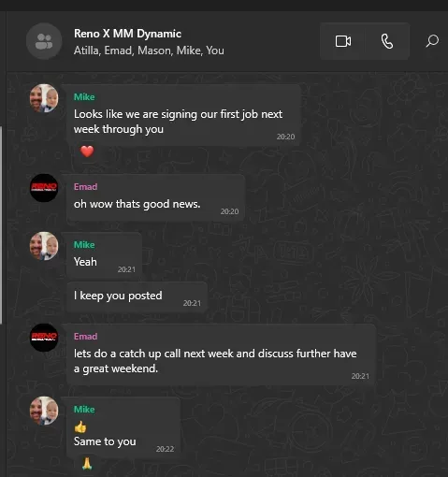Click the scrollbar on the left panel edge
This screenshot has width=448, height=477.
pos(1,225)
